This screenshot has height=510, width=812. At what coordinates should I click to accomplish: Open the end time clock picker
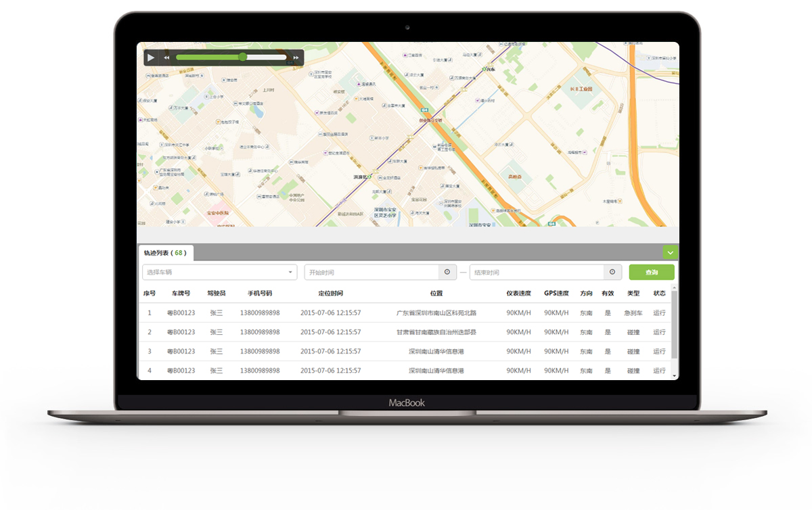click(612, 272)
